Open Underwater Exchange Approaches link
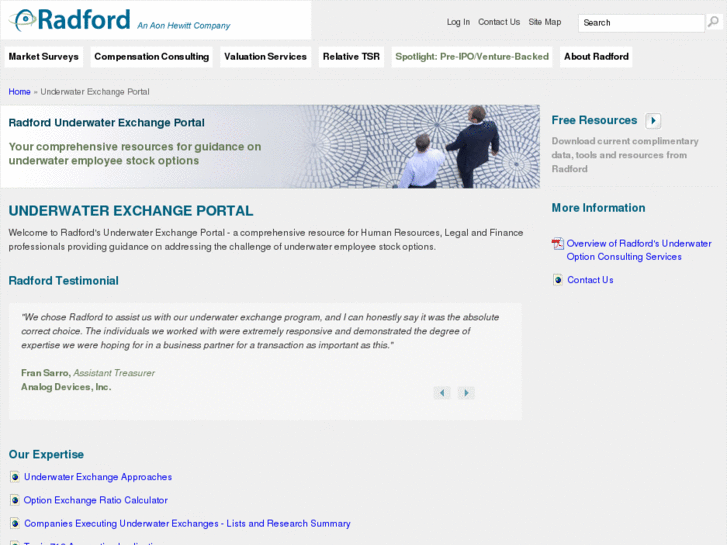727x545 pixels. coord(98,477)
